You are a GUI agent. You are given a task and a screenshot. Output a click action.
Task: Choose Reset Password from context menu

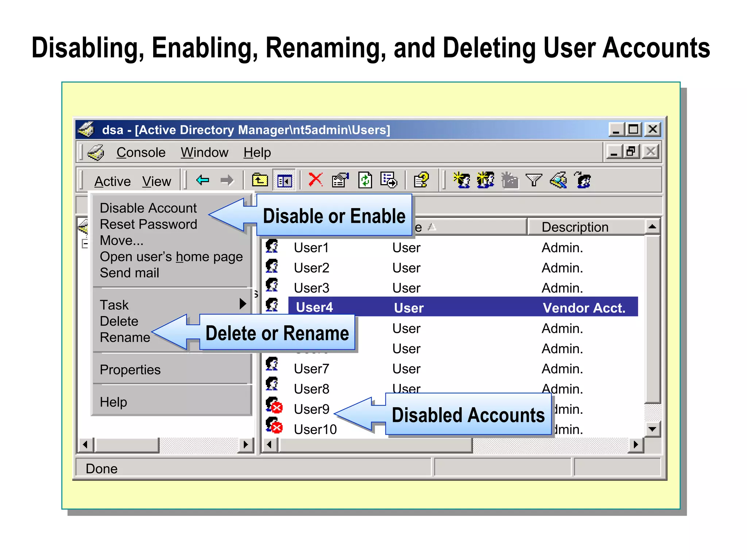point(148,224)
